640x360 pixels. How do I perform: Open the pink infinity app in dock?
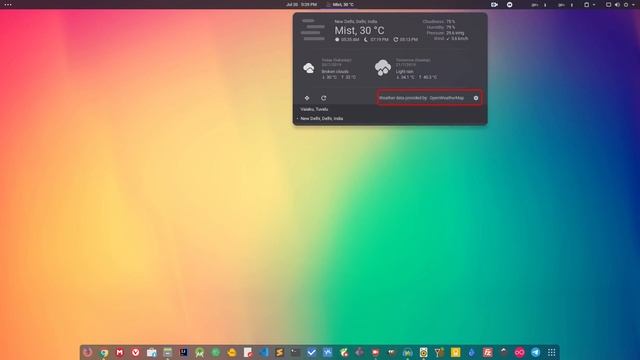pos(520,352)
